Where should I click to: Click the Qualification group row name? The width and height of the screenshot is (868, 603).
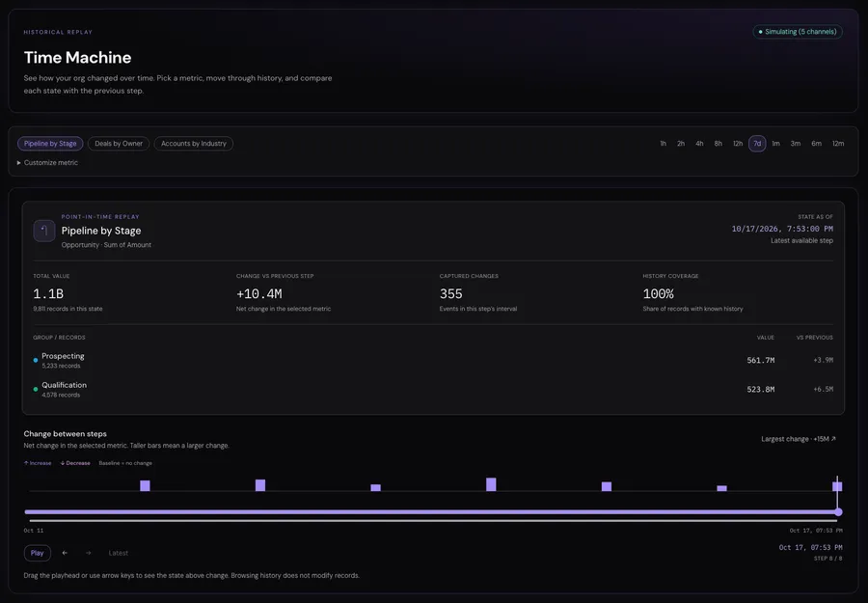65,385
